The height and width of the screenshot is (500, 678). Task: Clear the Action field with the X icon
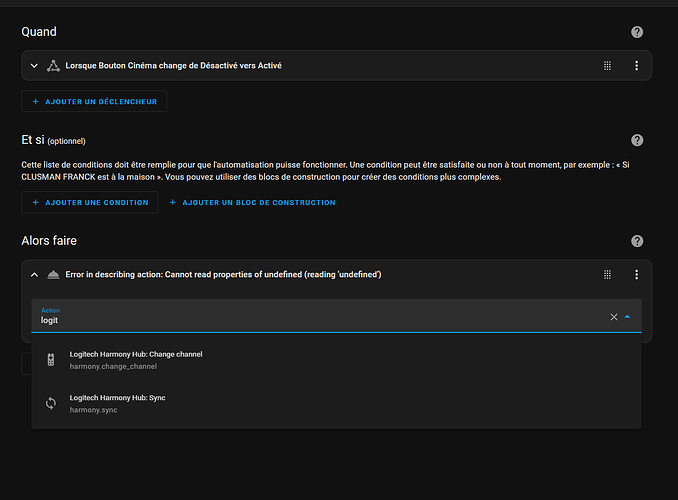[x=614, y=317]
